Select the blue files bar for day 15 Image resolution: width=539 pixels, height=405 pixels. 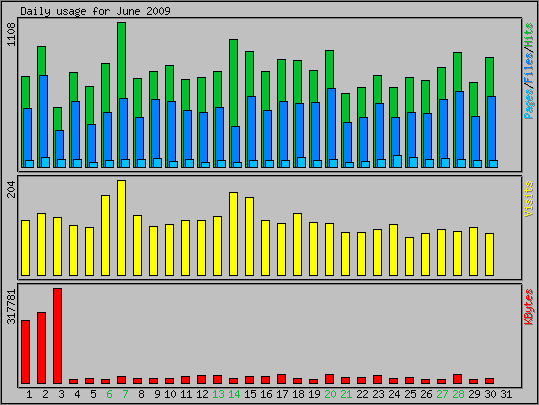pos(251,128)
